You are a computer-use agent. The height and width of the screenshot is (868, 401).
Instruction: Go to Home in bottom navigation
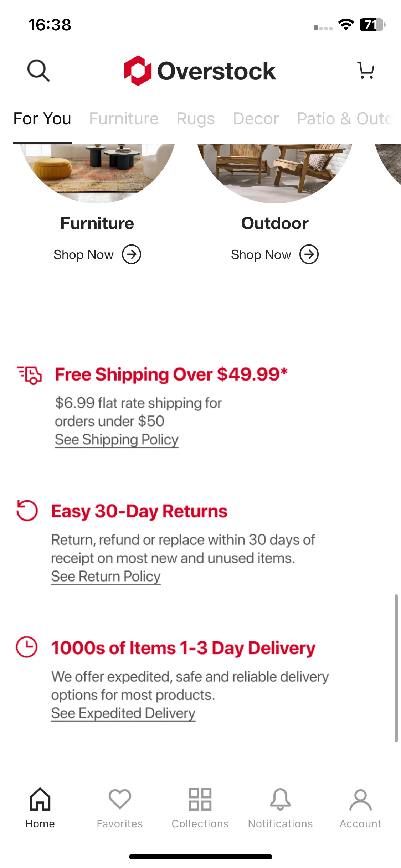[40, 808]
